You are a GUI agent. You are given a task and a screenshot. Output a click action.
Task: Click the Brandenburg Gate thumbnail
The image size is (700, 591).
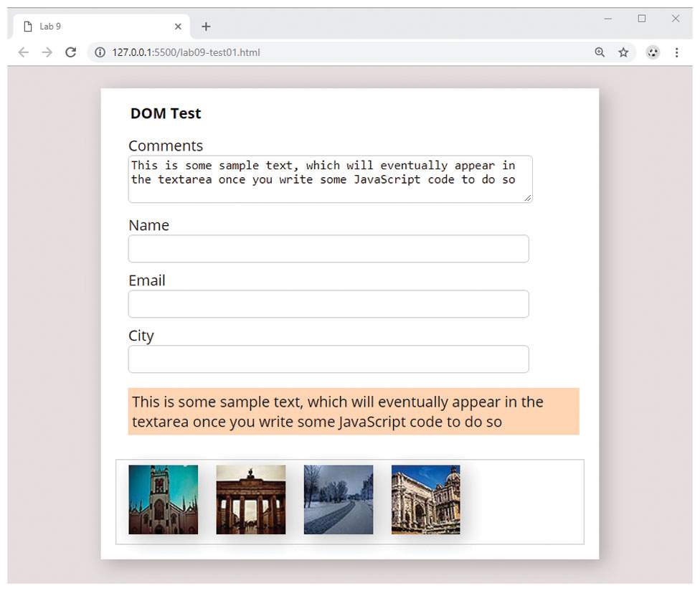250,500
